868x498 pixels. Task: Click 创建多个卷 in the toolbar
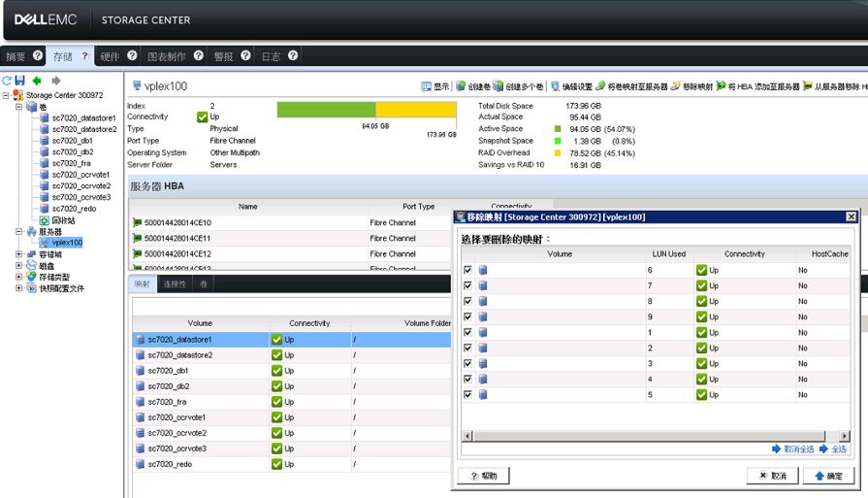pos(518,86)
